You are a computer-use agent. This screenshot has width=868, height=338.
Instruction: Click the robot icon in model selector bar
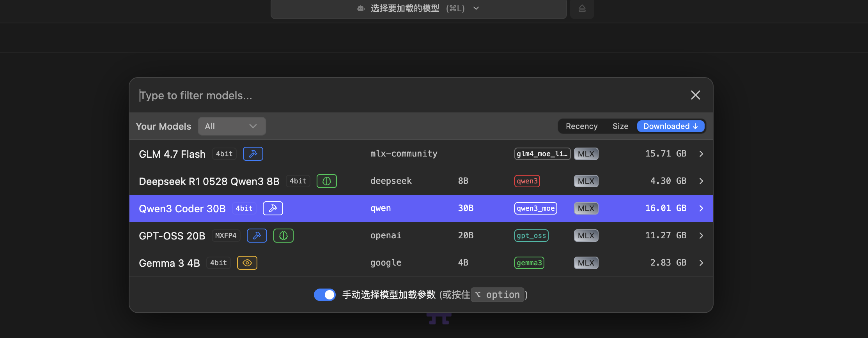click(x=360, y=9)
